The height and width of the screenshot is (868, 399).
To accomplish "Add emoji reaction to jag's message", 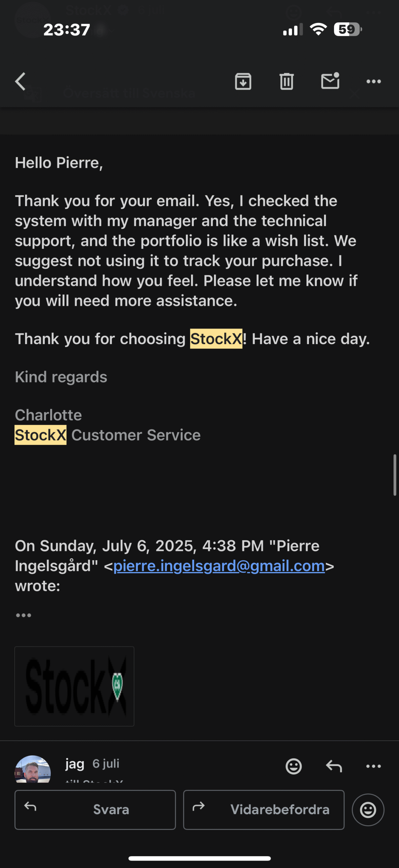I will pyautogui.click(x=294, y=766).
